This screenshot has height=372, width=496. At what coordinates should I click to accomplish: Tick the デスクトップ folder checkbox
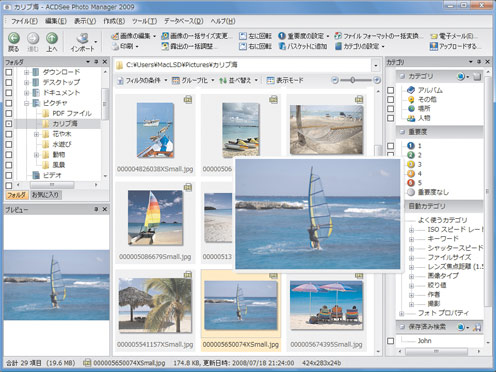[x=9, y=82]
